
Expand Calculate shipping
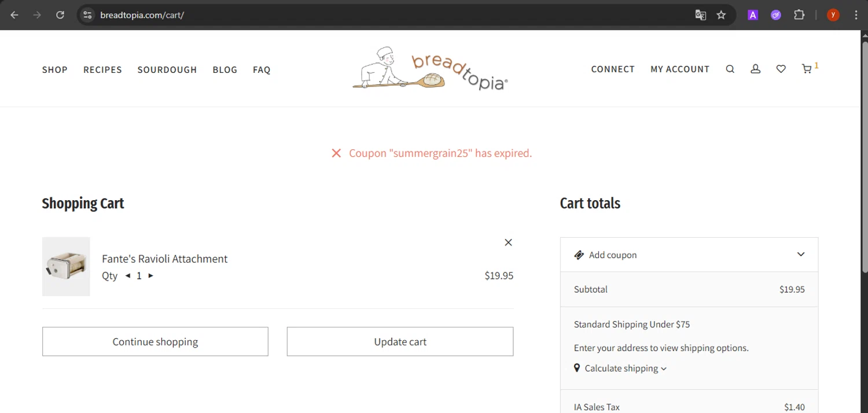(x=625, y=368)
